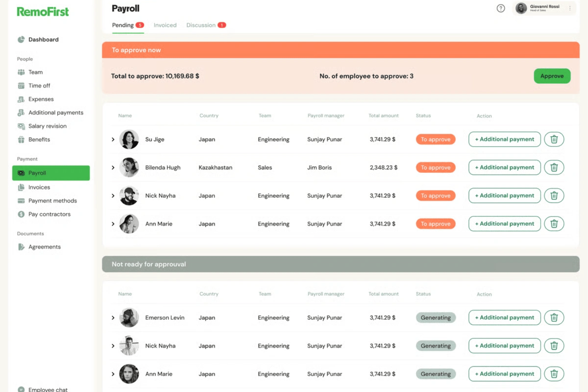Click the Dashboard pie chart icon
Viewport: 588px width, 392px height.
(21, 39)
